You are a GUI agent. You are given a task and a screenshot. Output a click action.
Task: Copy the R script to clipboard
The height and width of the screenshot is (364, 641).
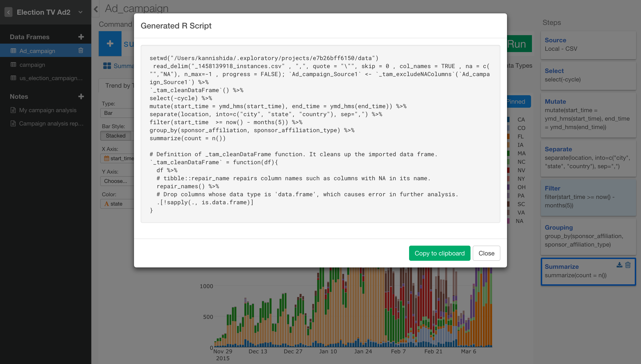tap(439, 253)
